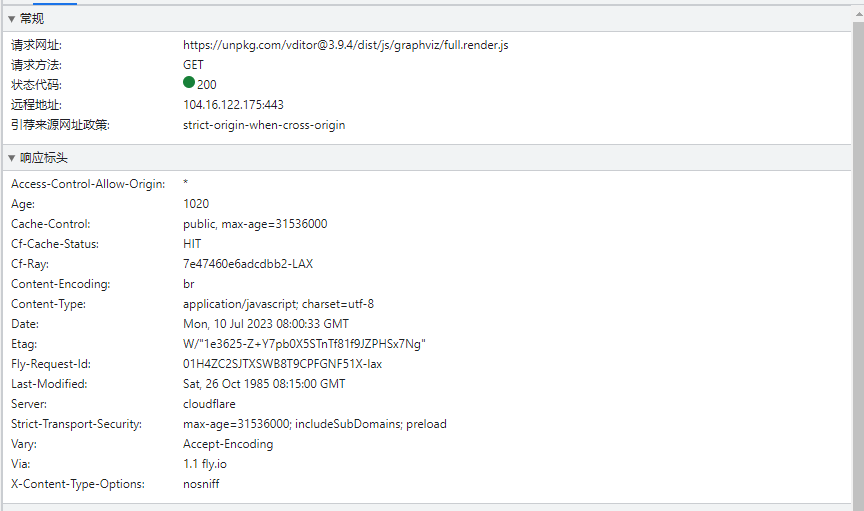Image resolution: width=864 pixels, height=511 pixels.
Task: Click the X-Content-Type-Options nosniff value
Action: 201,484
